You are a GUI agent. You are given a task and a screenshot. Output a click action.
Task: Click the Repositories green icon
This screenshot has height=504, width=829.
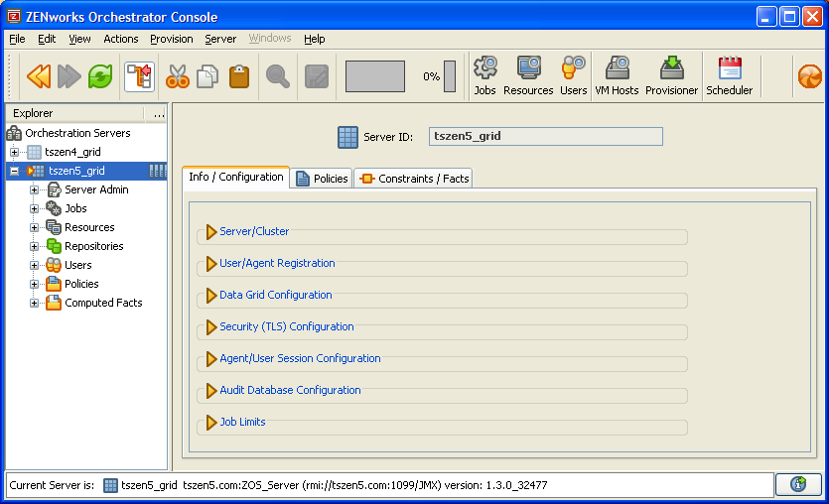(x=54, y=246)
